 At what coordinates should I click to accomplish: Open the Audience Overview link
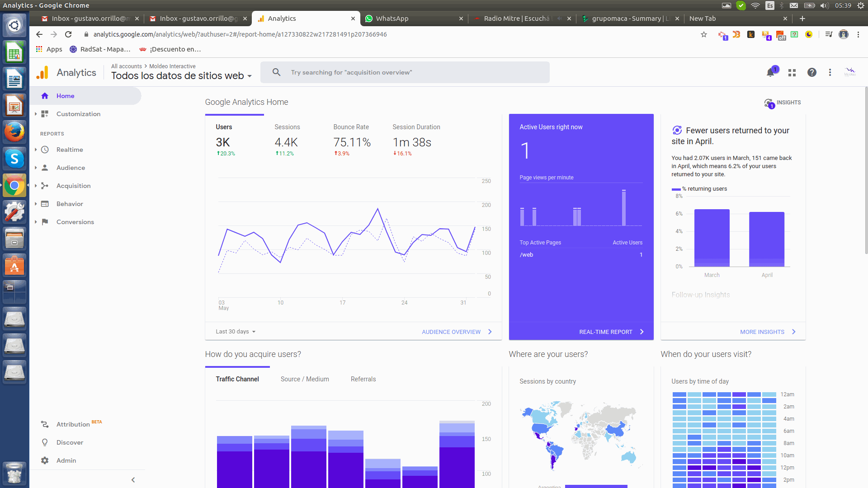(x=457, y=332)
